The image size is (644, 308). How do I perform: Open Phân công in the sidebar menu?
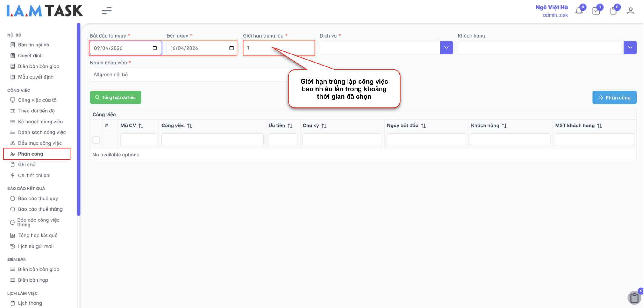coord(30,154)
